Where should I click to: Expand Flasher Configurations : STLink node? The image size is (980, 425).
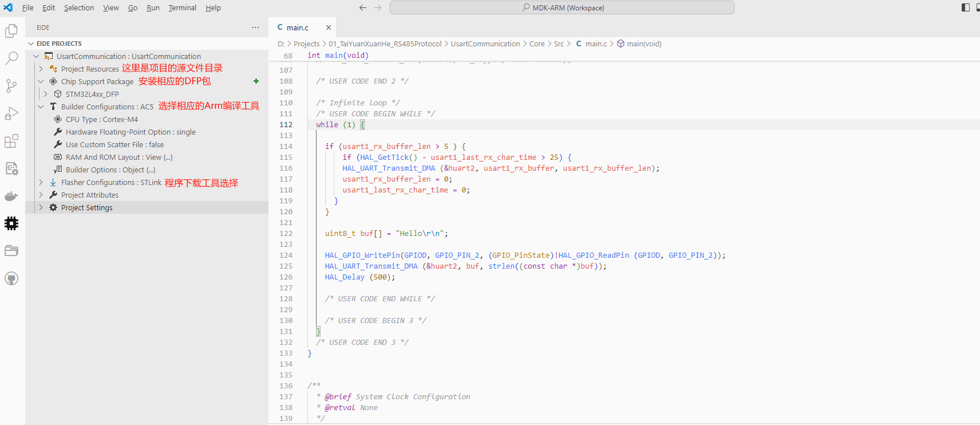pos(41,182)
